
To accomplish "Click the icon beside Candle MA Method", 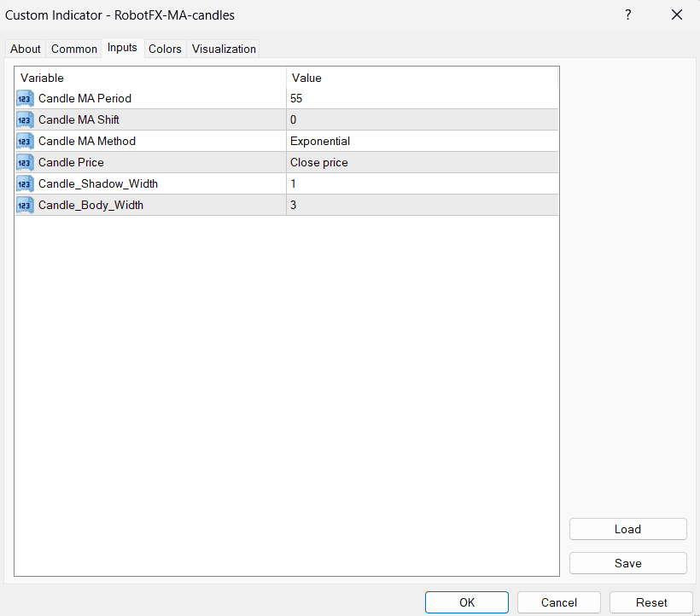I will click(x=25, y=142).
